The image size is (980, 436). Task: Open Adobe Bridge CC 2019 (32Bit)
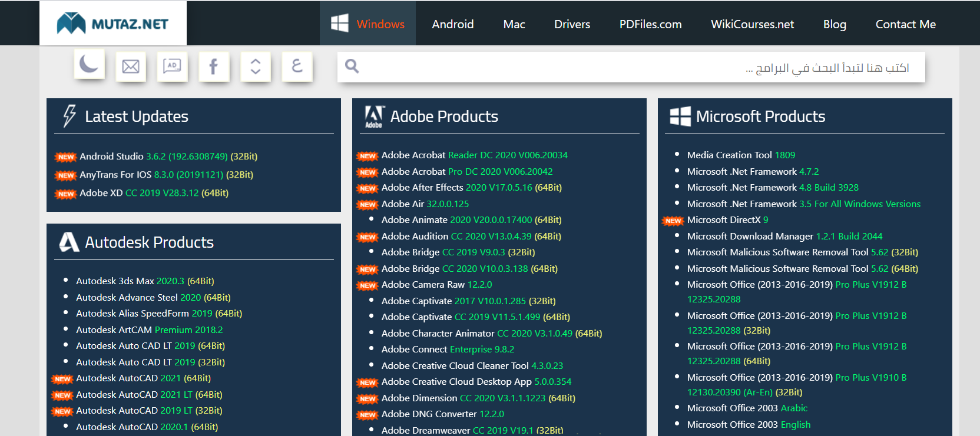(458, 252)
